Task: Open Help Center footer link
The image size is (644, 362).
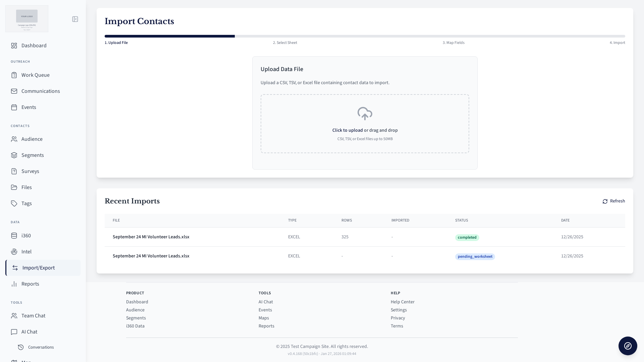Action: tap(402, 302)
